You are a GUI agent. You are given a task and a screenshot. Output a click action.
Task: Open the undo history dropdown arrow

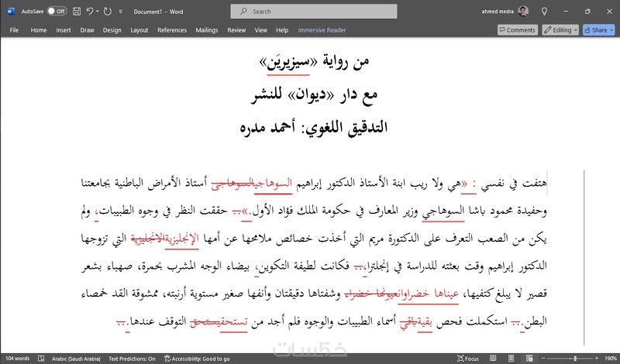98,12
